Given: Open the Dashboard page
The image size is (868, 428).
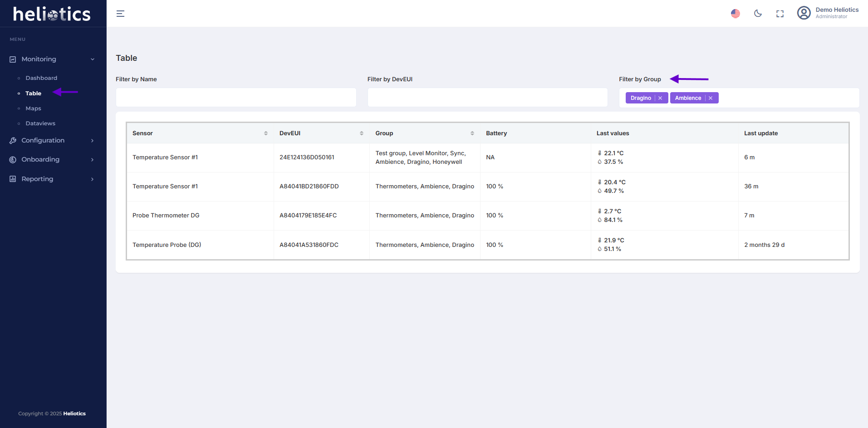Looking at the screenshot, I should point(41,78).
